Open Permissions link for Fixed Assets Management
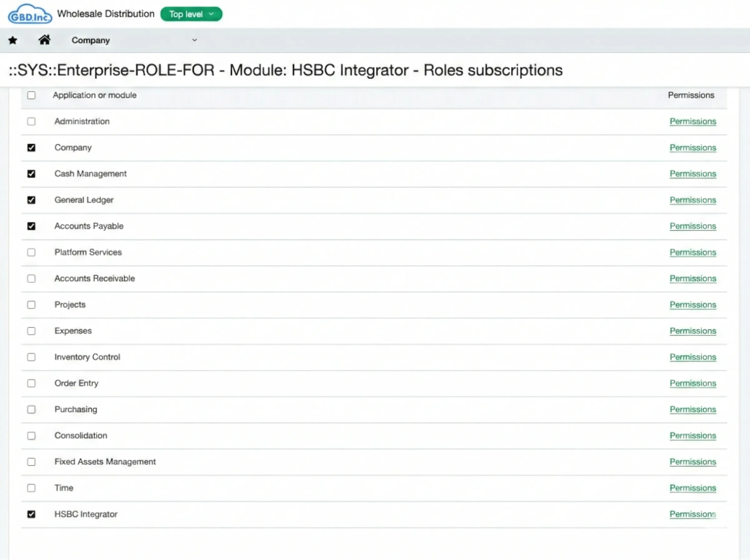 click(693, 462)
